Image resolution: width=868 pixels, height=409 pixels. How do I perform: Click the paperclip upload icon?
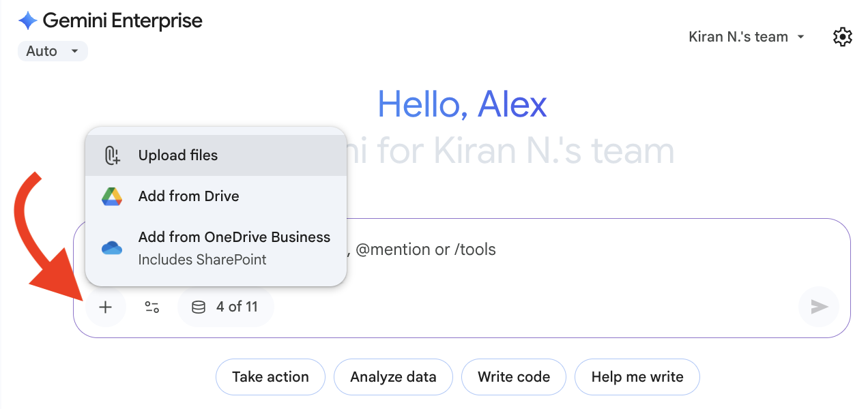pos(113,155)
